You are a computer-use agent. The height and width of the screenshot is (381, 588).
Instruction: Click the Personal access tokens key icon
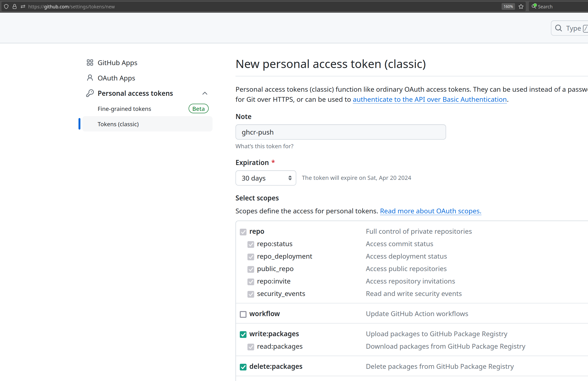pos(90,93)
